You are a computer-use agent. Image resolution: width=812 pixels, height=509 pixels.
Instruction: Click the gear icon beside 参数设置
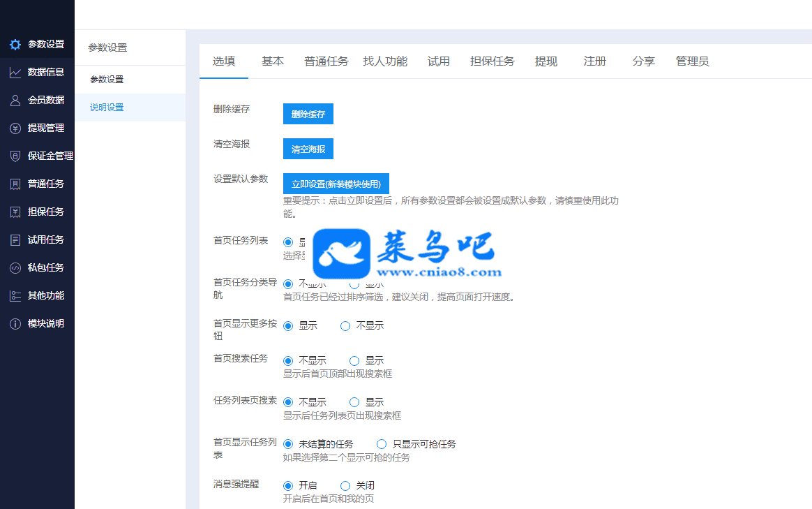pos(15,45)
